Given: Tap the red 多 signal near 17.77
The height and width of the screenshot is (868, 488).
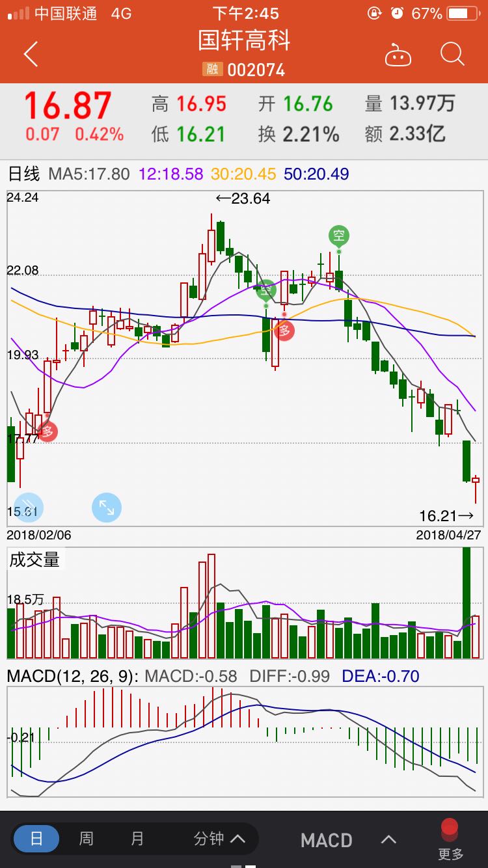Looking at the screenshot, I should [47, 431].
